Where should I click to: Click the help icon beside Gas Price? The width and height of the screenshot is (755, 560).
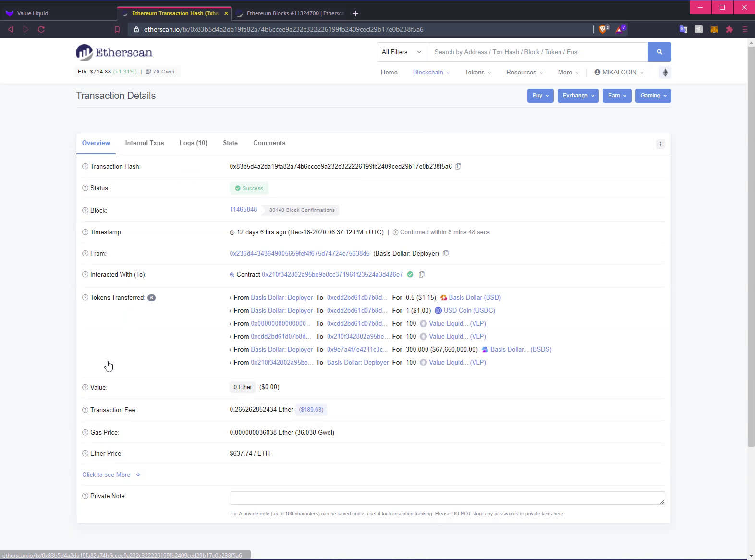(85, 432)
